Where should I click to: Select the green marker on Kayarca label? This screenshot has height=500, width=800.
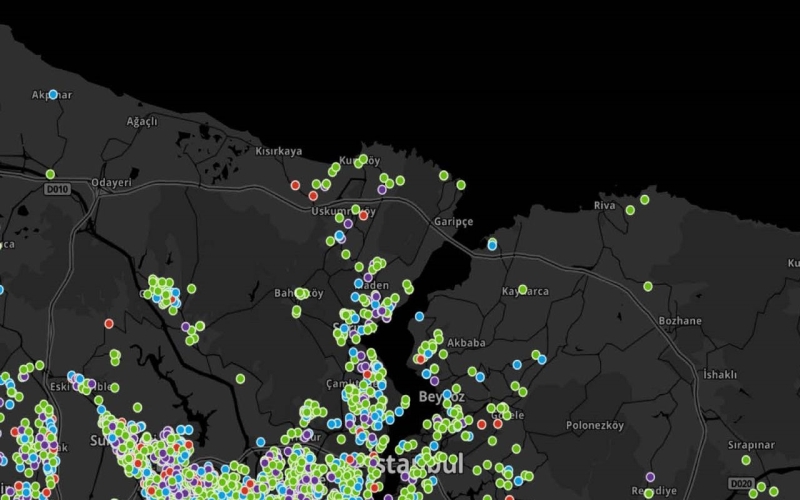click(522, 289)
